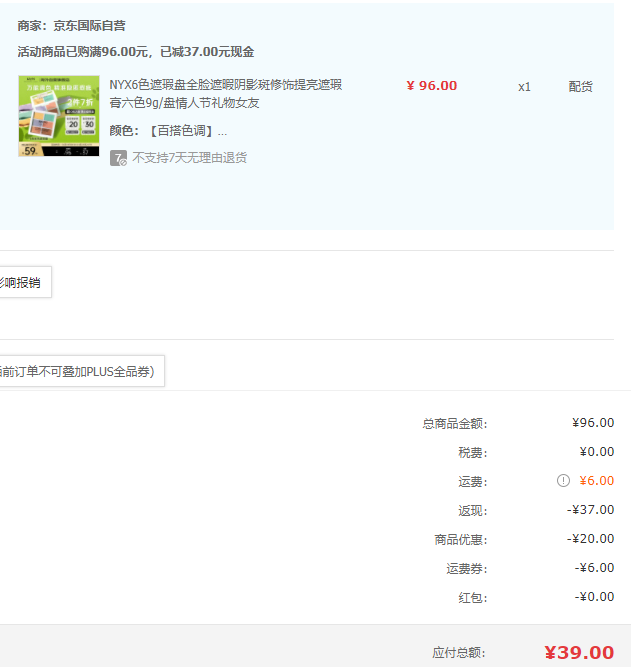631x667 pixels.
Task: Click the promotion text 已减37.00元现金
Action: click(x=207, y=52)
